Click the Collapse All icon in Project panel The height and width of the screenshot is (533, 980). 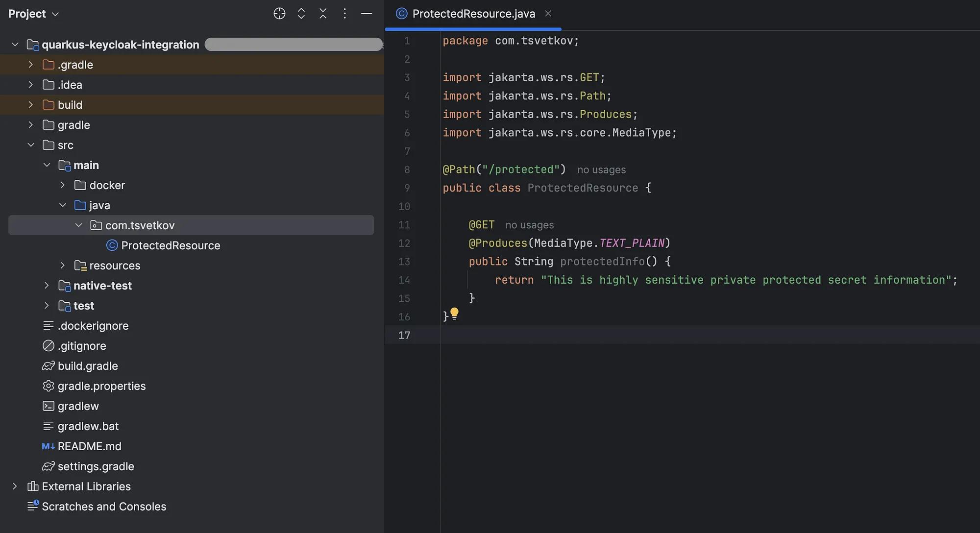pos(323,14)
